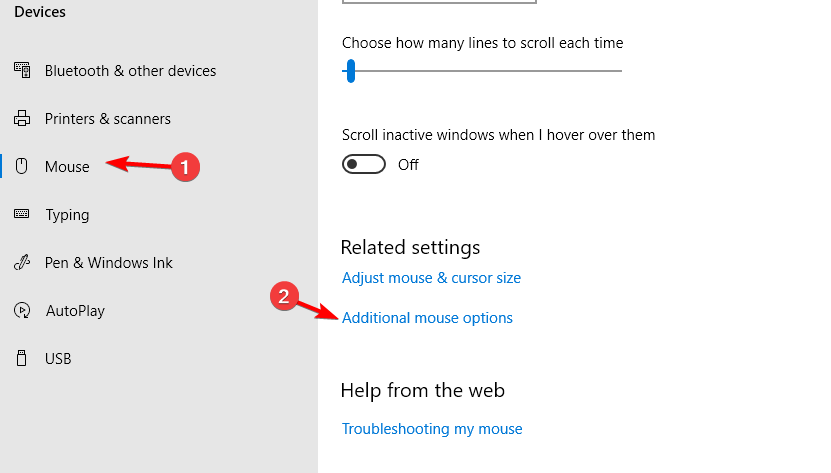Viewport: 831px width, 473px height.
Task: Click the USB drive icon
Action: [22, 358]
